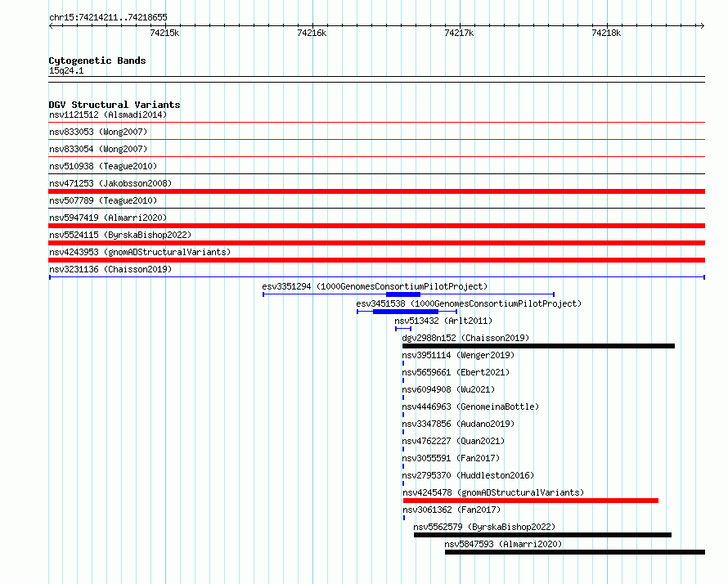
Task: Click the nsv2795370 (Huddleston2016) label
Action: (468, 475)
